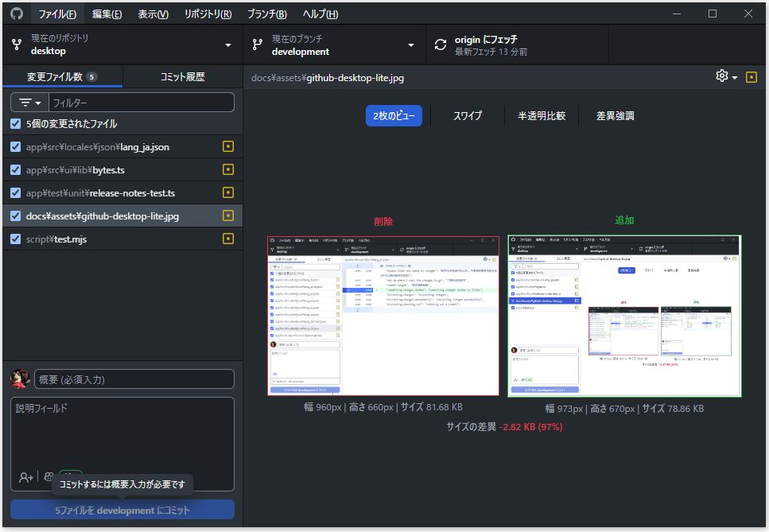Viewport: 769px width, 532px height.
Task: Open the 表示(V) menu
Action: [x=153, y=14]
